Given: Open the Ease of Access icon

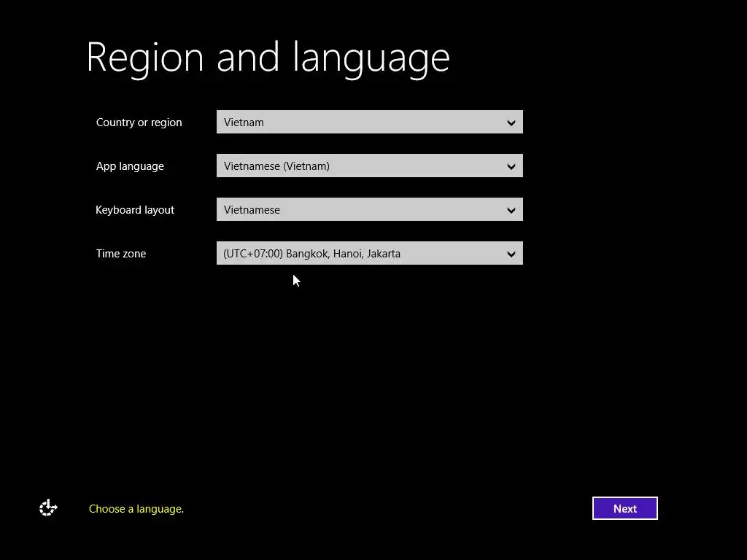Looking at the screenshot, I should 48,508.
